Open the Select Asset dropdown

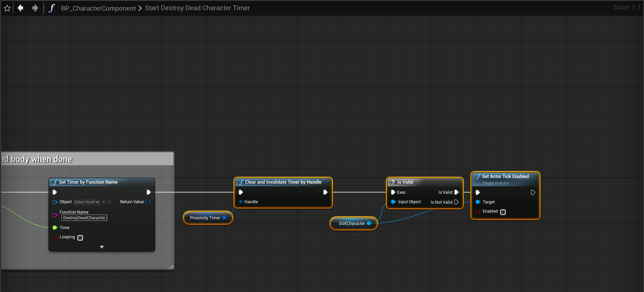point(87,202)
